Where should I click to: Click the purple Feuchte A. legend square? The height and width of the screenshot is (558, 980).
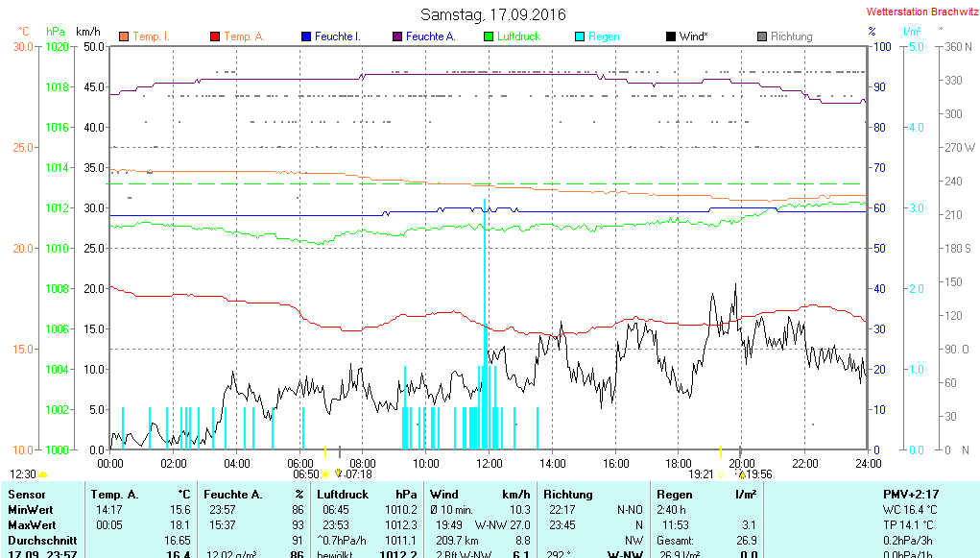click(397, 36)
